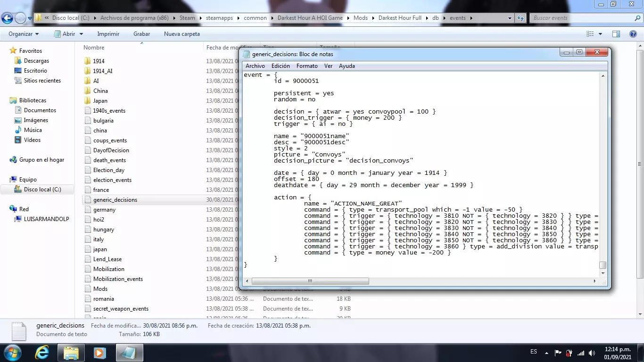The image size is (644, 362).
Task: Expand the address bar history dropdown
Action: click(510, 18)
